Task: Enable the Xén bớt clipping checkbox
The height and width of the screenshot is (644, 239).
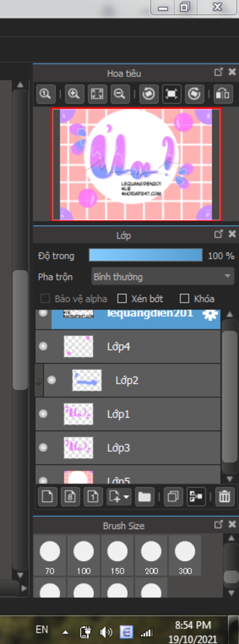Action: click(122, 299)
